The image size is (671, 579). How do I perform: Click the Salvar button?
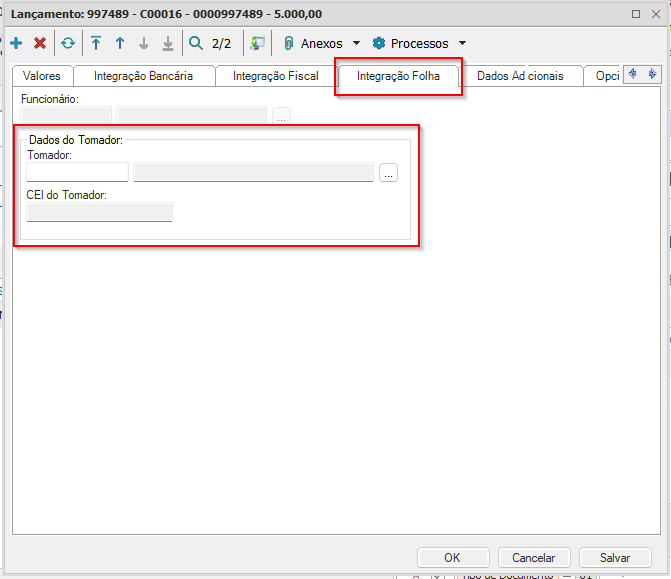tap(615, 558)
